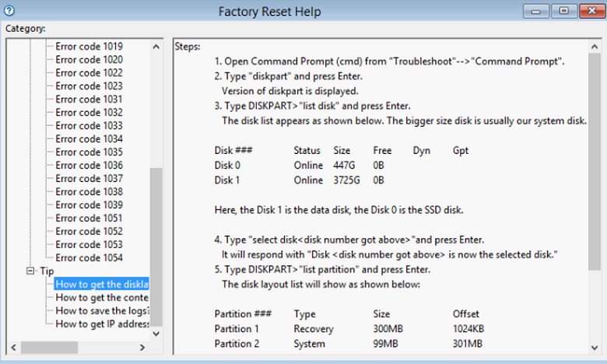
Task: Choose Error code 1032 entry
Action: click(x=89, y=112)
